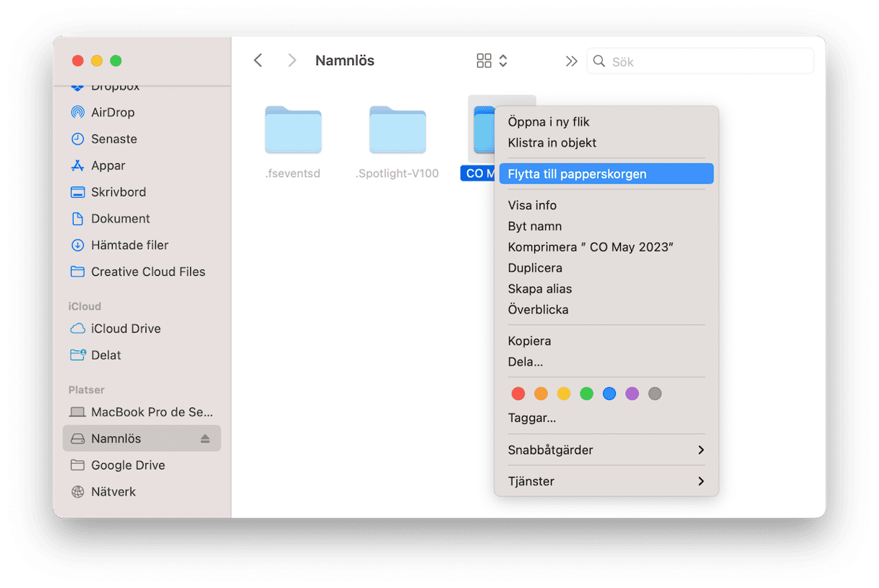The image size is (879, 588).
Task: Apply the gray tag color
Action: point(655,394)
